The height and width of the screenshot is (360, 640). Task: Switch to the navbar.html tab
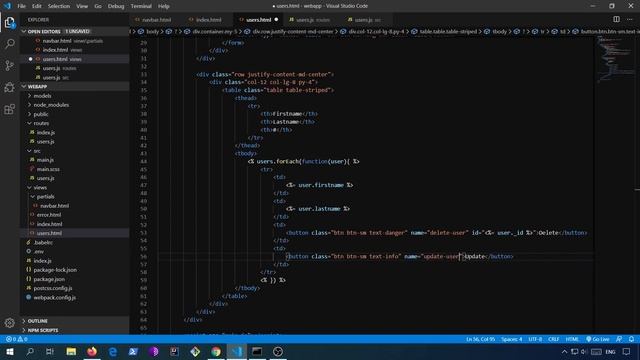click(x=156, y=20)
